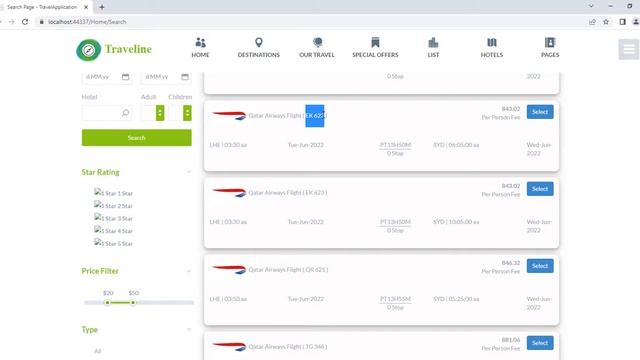
Task: Open calendar picker of the date field above Hotel
Action: click(x=125, y=77)
